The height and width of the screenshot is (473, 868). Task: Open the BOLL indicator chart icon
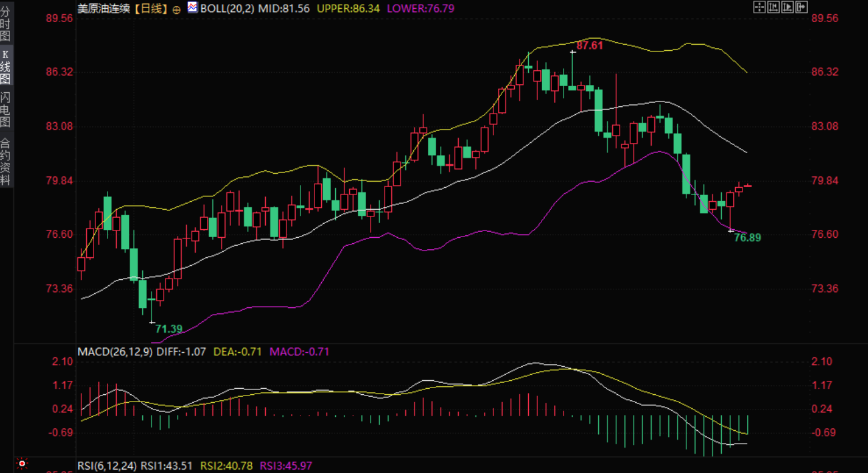point(192,8)
